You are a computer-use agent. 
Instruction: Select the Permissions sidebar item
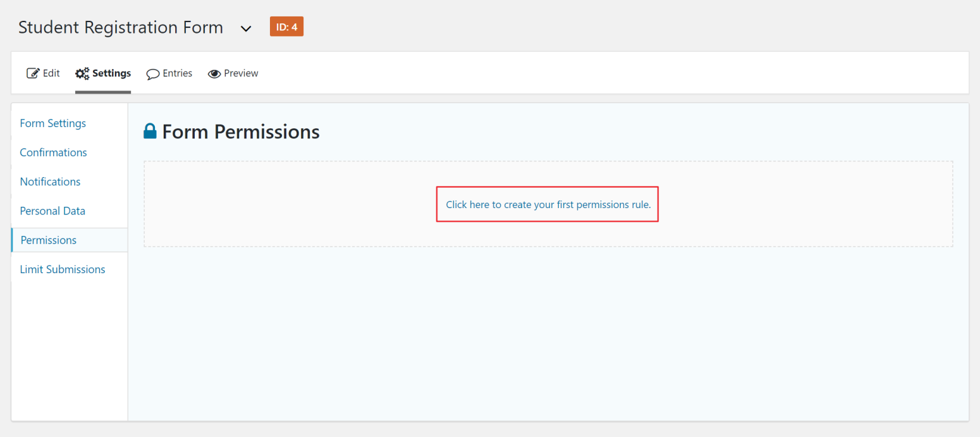tap(49, 240)
